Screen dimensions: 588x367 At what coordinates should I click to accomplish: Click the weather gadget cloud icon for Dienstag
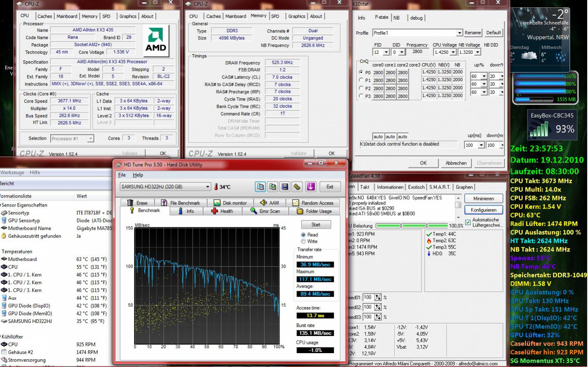coord(529,56)
